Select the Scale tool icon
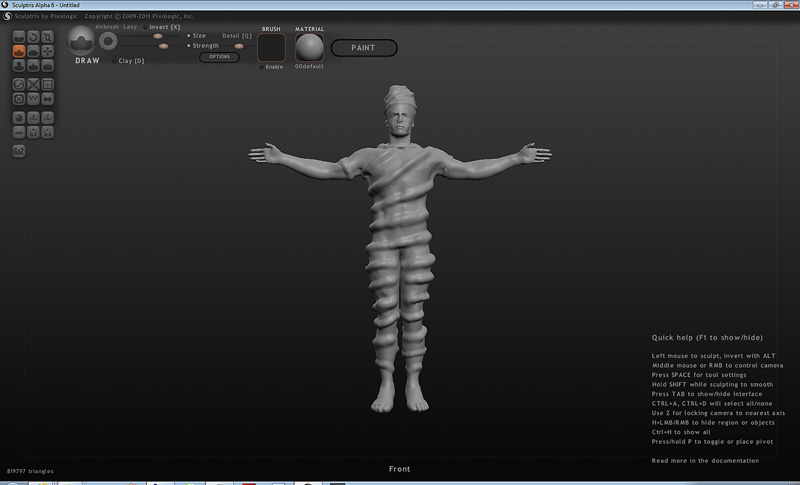The height and width of the screenshot is (485, 800). point(49,36)
